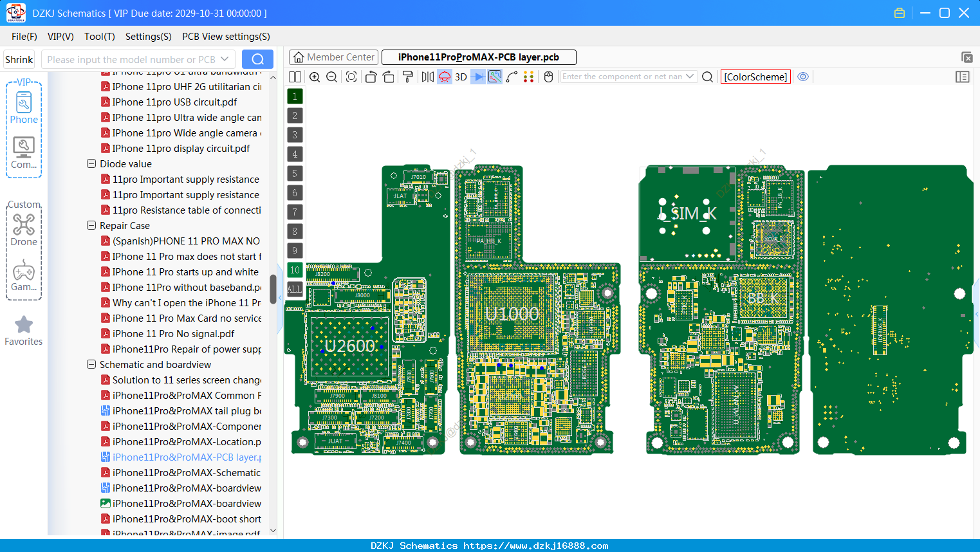Collapse the Repair Case folder
This screenshot has width=980, height=552.
click(91, 225)
